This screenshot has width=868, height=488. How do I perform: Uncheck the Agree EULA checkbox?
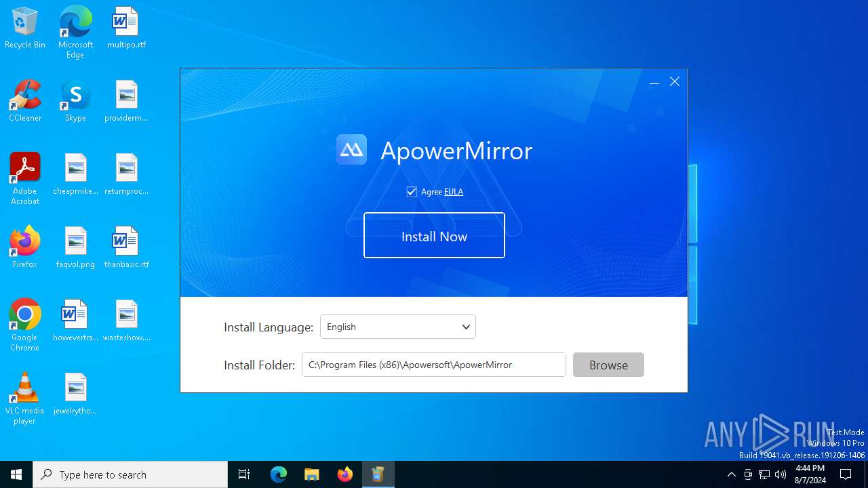(412, 192)
